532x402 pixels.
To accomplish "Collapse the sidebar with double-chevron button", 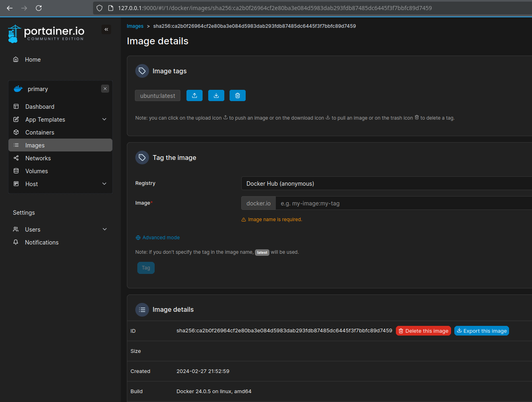I will pos(106,29).
